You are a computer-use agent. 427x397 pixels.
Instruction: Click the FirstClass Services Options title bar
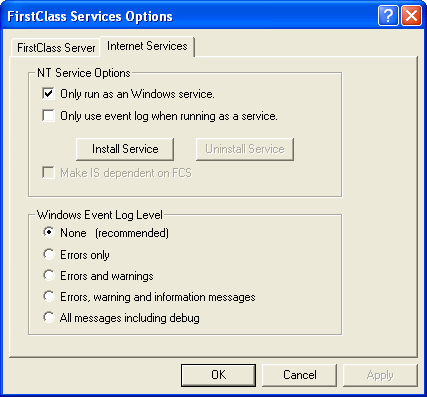click(190, 16)
